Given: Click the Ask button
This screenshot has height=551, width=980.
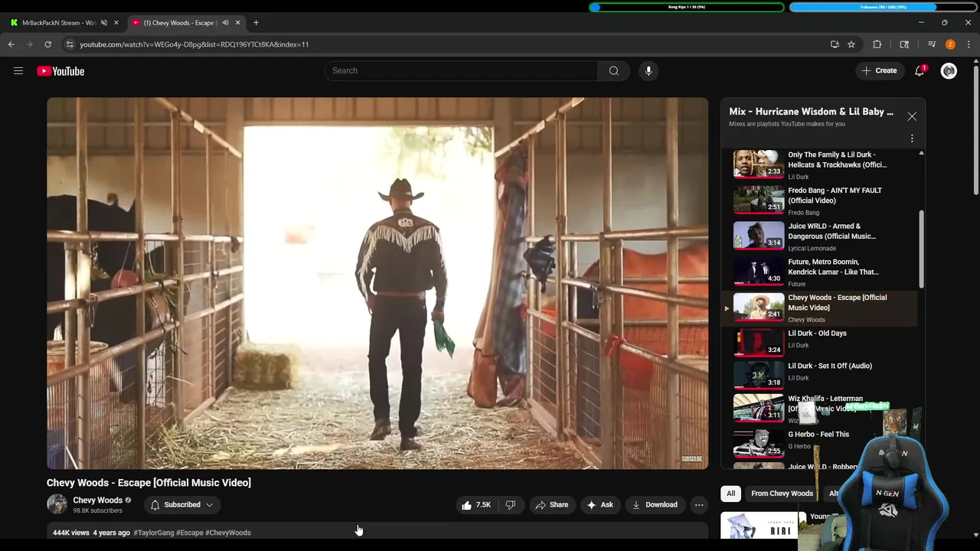Looking at the screenshot, I should coord(599,504).
